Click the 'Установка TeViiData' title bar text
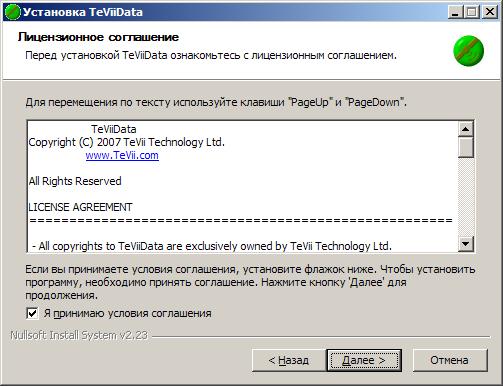 pyautogui.click(x=83, y=12)
